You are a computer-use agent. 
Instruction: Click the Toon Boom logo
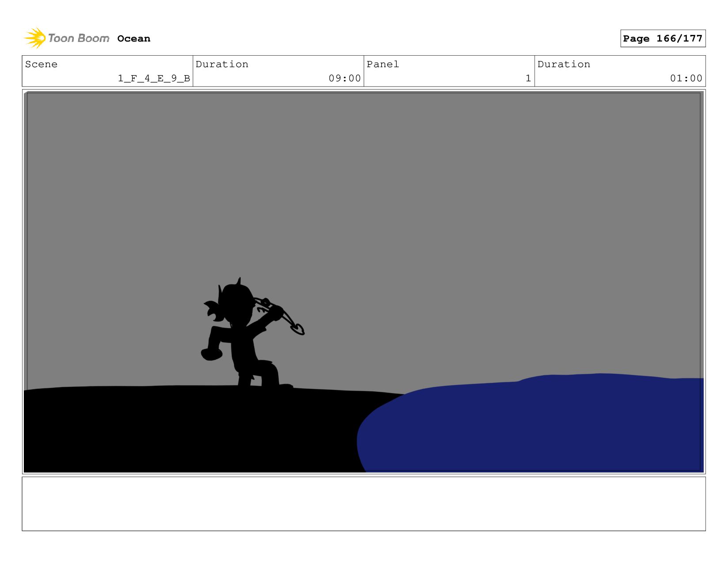[x=66, y=38]
